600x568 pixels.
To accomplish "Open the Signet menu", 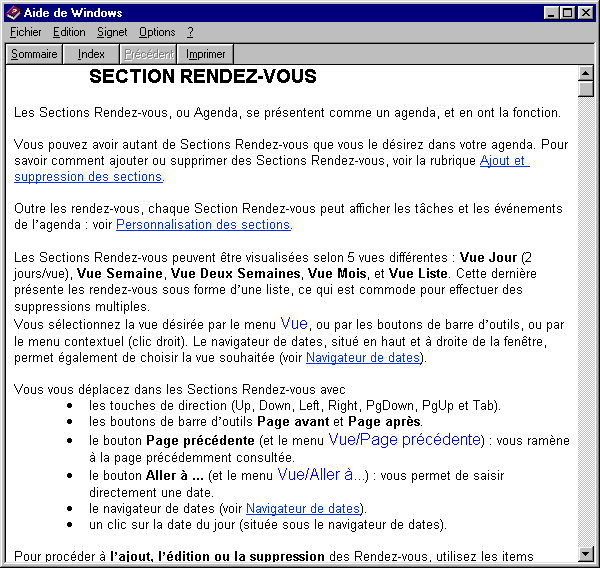I will [112, 32].
